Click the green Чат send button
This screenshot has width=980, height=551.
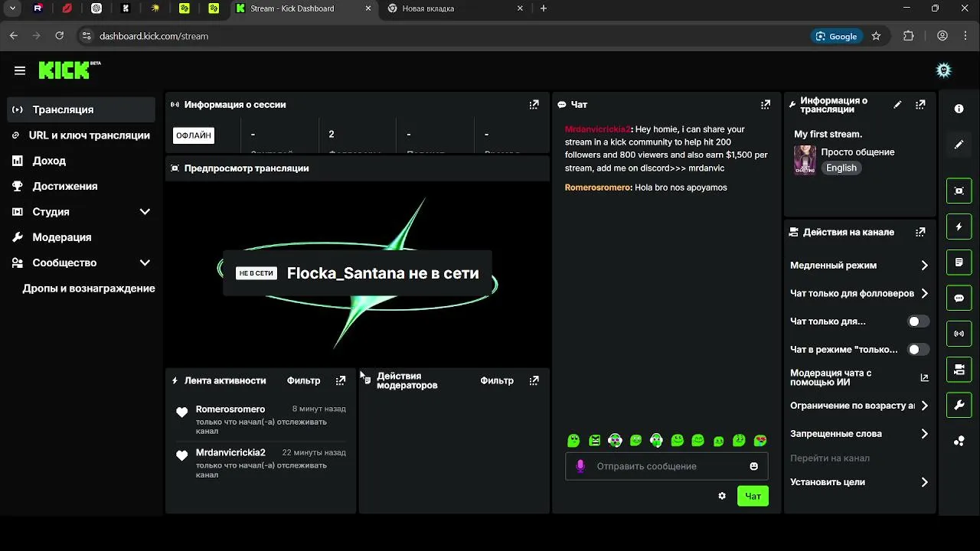coord(753,496)
